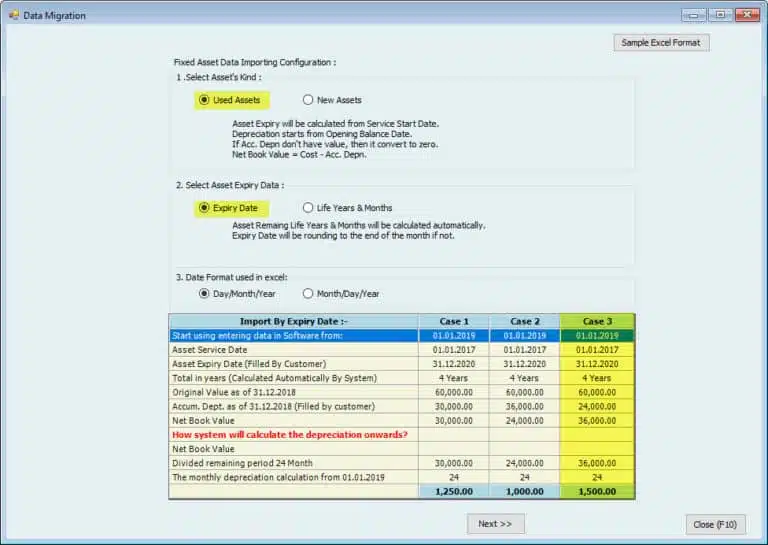Viewport: 768px width, 545px height.
Task: Pick Day/Month/Year date format
Action: click(204, 294)
